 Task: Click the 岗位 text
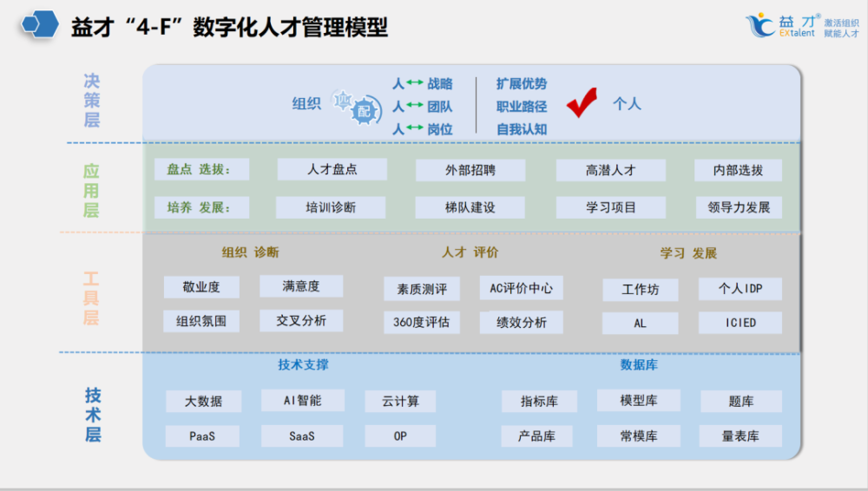[440, 129]
